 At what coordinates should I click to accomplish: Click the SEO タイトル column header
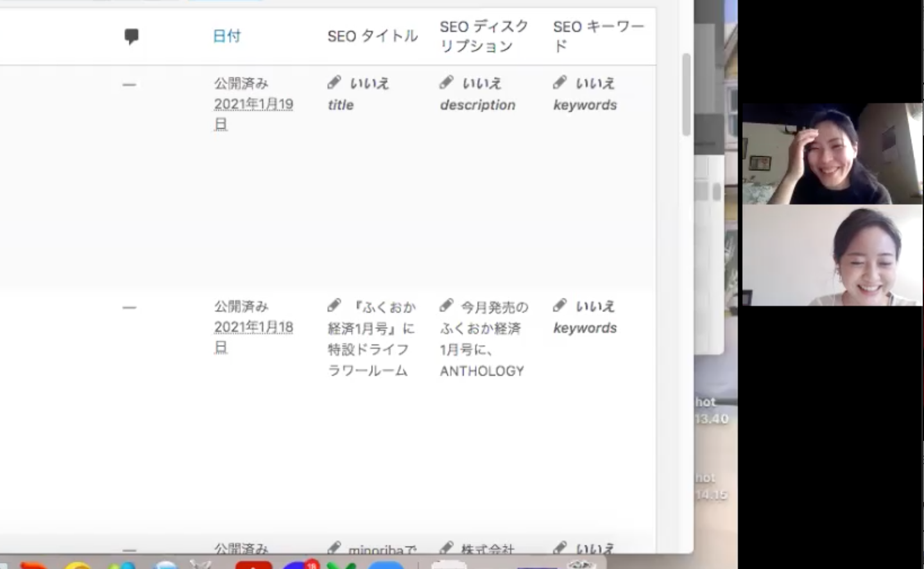[372, 36]
